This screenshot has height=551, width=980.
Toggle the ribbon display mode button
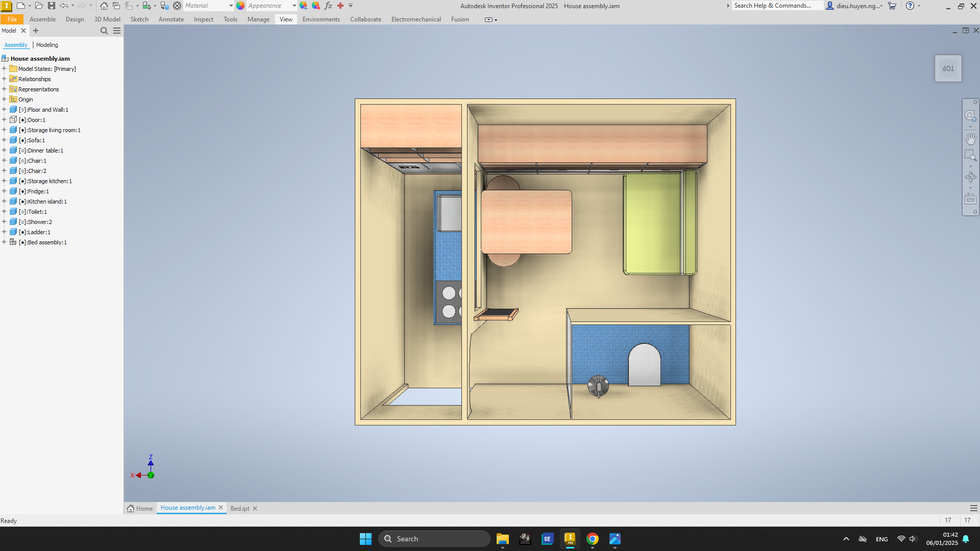pyautogui.click(x=488, y=19)
